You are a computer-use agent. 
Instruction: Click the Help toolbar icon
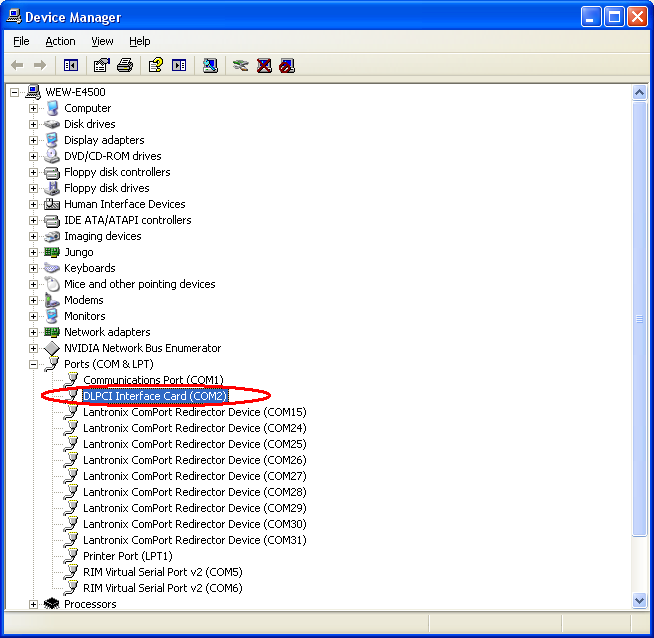click(x=155, y=65)
